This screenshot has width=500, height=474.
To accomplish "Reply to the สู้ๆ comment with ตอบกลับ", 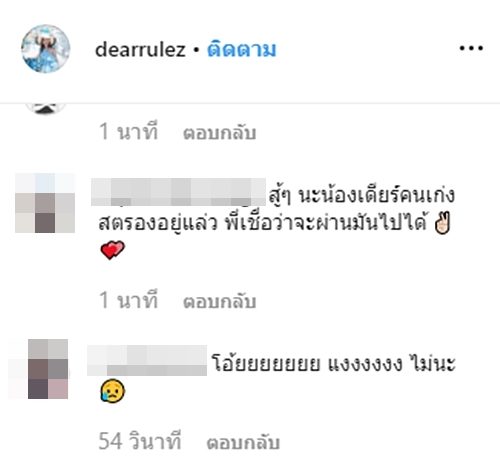I will pos(220,301).
